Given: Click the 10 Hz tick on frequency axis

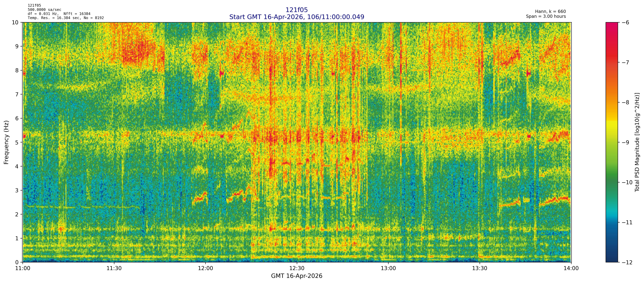Looking at the screenshot, I should (15, 23).
